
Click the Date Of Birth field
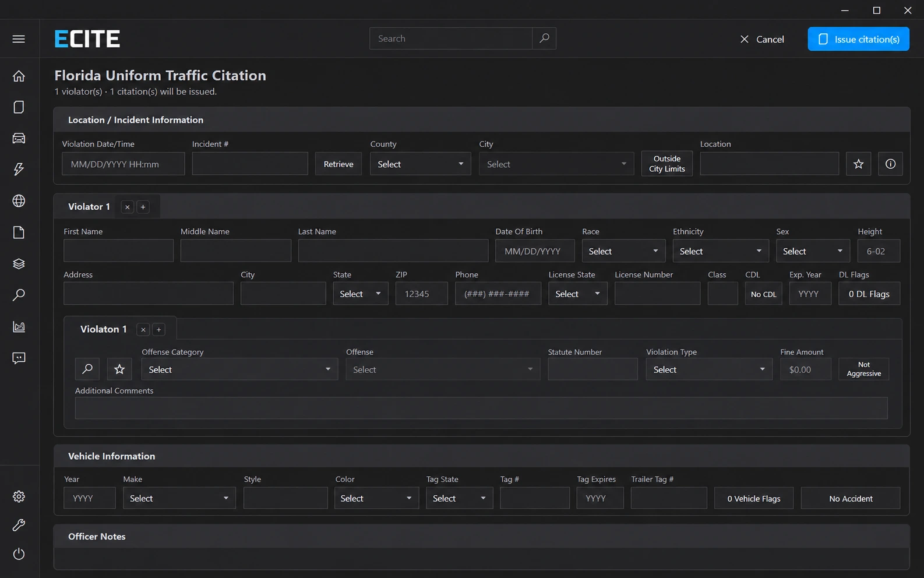(x=535, y=251)
